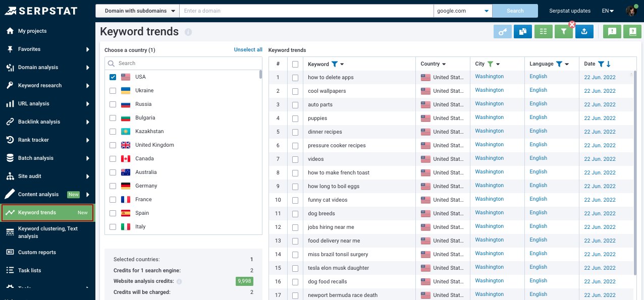Click English language link for 'videos' row
This screenshot has height=300, width=644.
[x=539, y=158]
